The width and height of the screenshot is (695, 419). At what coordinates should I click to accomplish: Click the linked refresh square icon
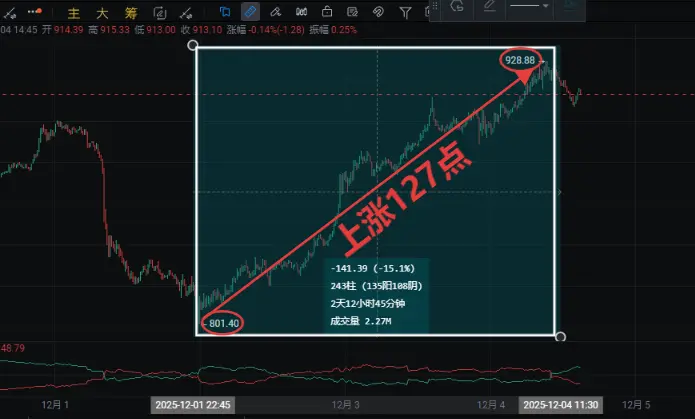pyautogui.click(x=160, y=13)
